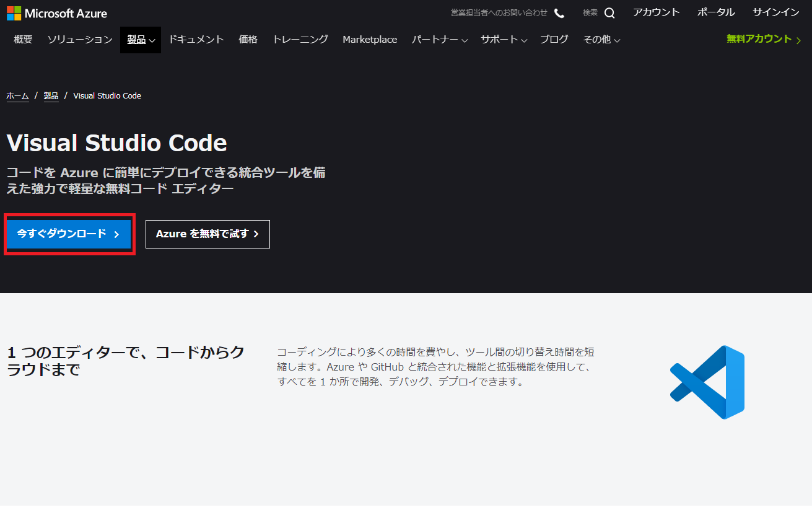
Task: Expand the 製品 dropdown menu
Action: pos(141,40)
